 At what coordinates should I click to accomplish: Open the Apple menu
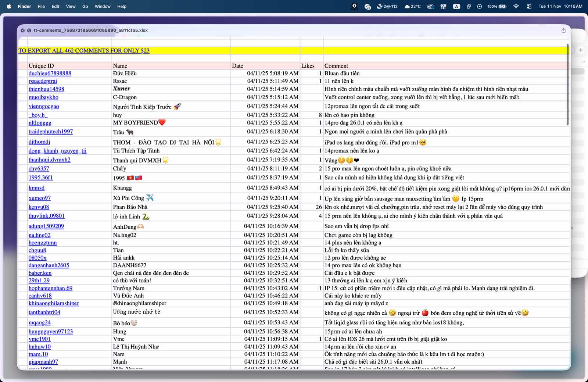coord(9,6)
